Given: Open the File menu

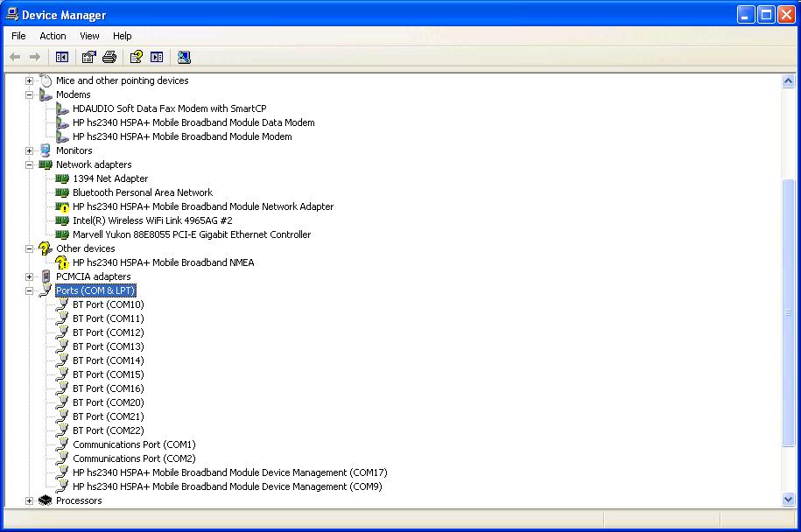Looking at the screenshot, I should (18, 36).
